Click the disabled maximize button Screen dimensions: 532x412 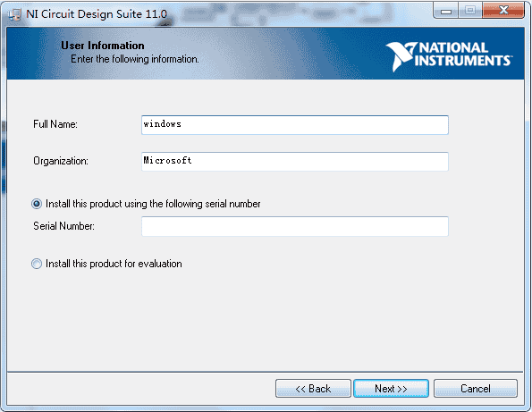(x=470, y=11)
